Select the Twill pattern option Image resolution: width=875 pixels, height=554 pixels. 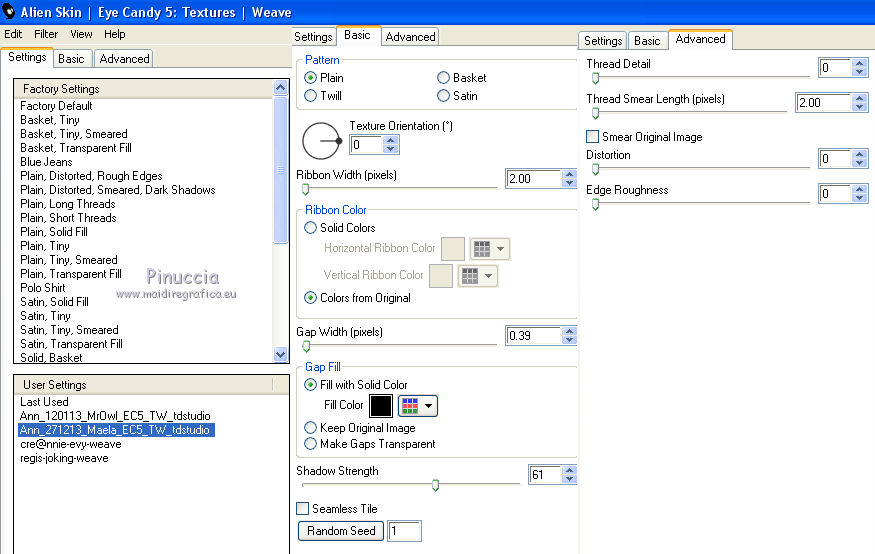(310, 95)
